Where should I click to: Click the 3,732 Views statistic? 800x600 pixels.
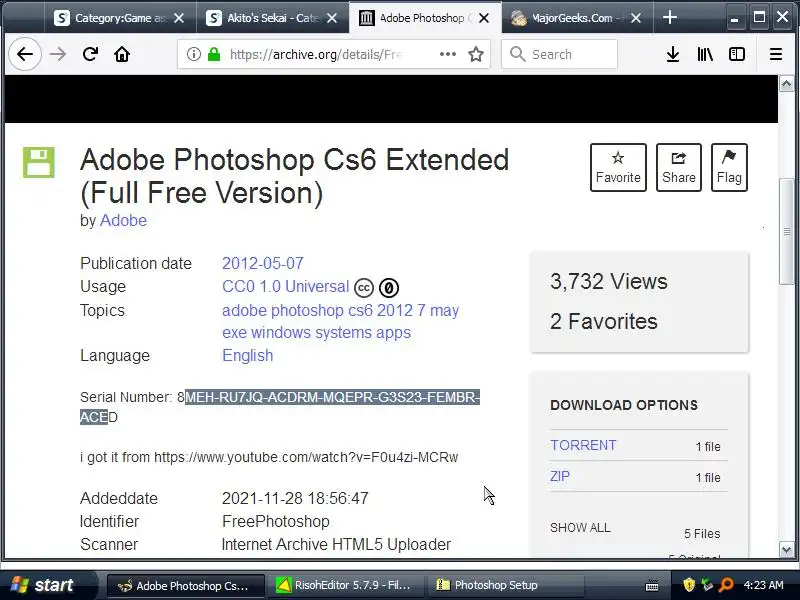click(x=609, y=282)
